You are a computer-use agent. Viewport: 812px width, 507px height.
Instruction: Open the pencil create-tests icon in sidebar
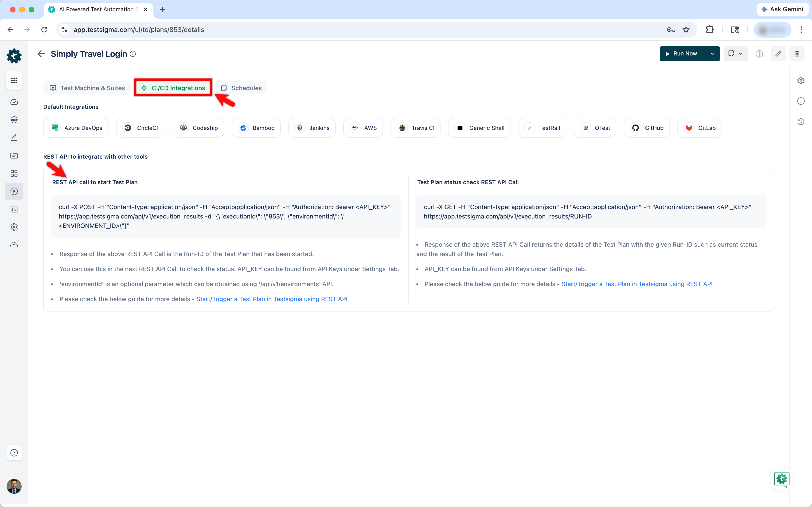(14, 138)
